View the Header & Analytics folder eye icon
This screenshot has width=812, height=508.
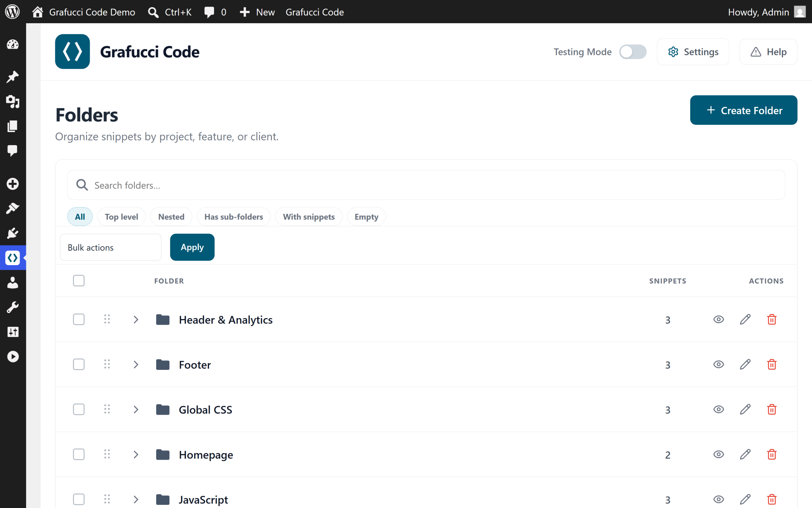[718, 319]
